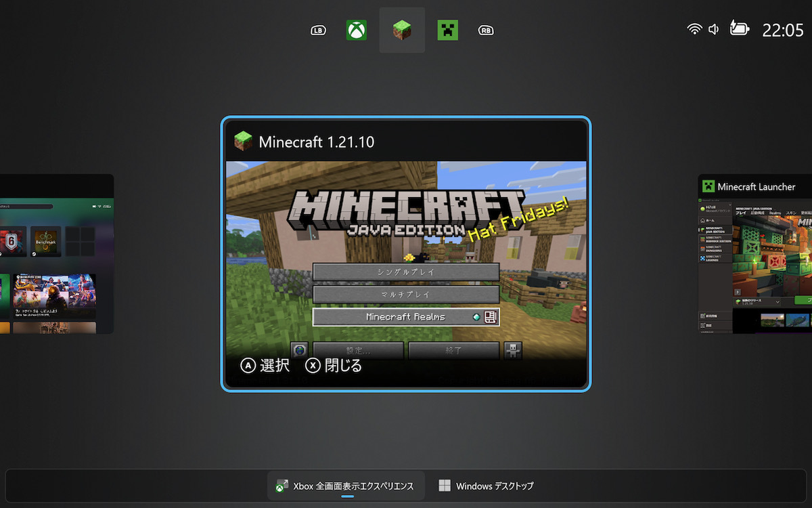The image size is (812, 508).
Task: Switch to Xbox 全画面表示エクスペリエンス
Action: click(346, 486)
